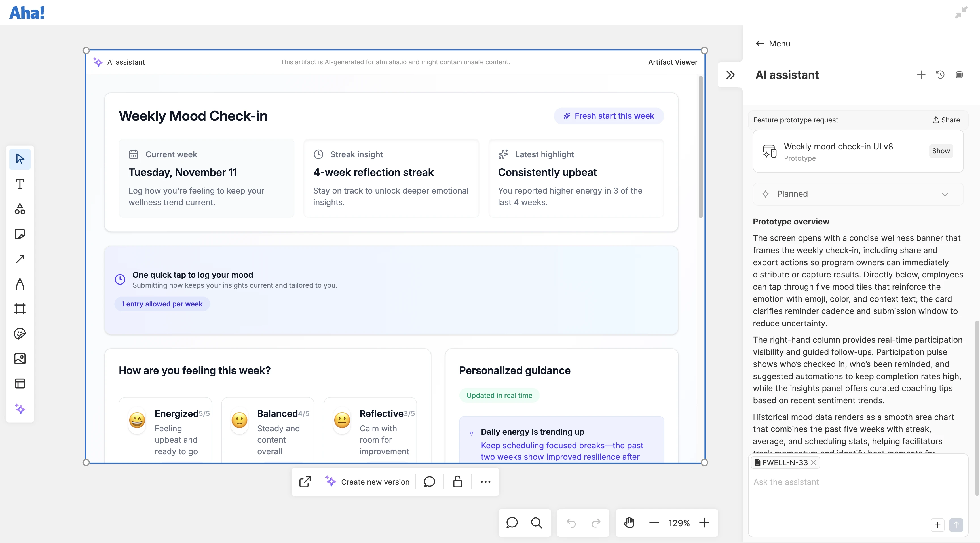Open the Image insert tool
This screenshot has width=980, height=543.
tap(20, 359)
